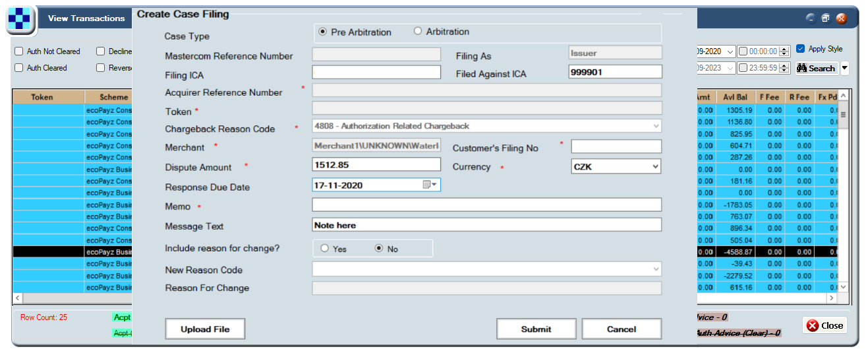The image size is (868, 355).
Task: Open the calendar picker for Response Due Date
Action: 430,185
